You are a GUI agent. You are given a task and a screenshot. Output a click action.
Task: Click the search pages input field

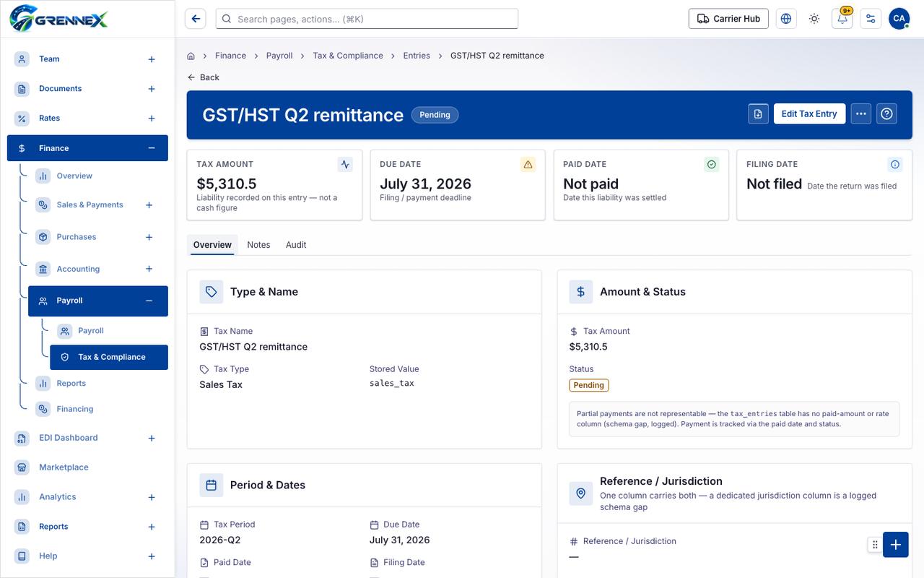pos(367,19)
